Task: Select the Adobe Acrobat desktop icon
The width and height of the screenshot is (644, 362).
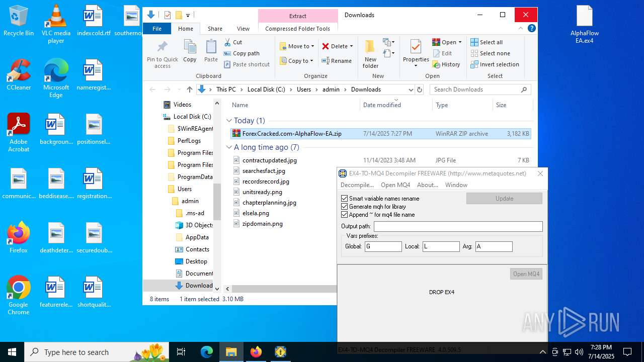Action: (19, 132)
